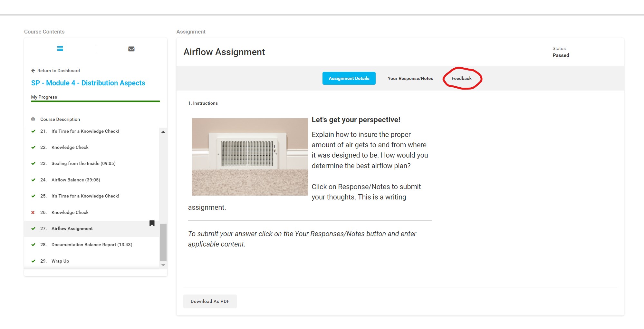644x329 pixels.
Task: Open lesson 23 Sealing from the Inside
Action: click(83, 163)
